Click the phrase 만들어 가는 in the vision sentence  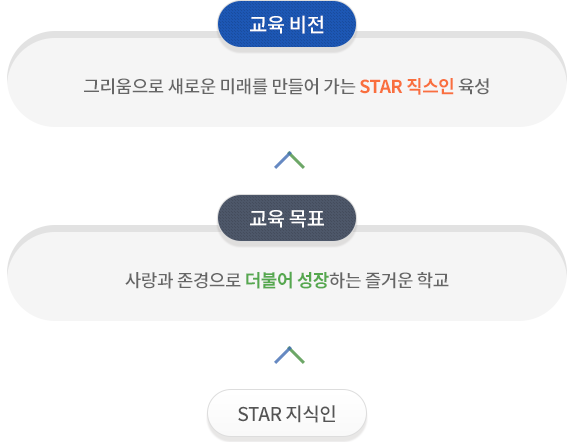[314, 86]
